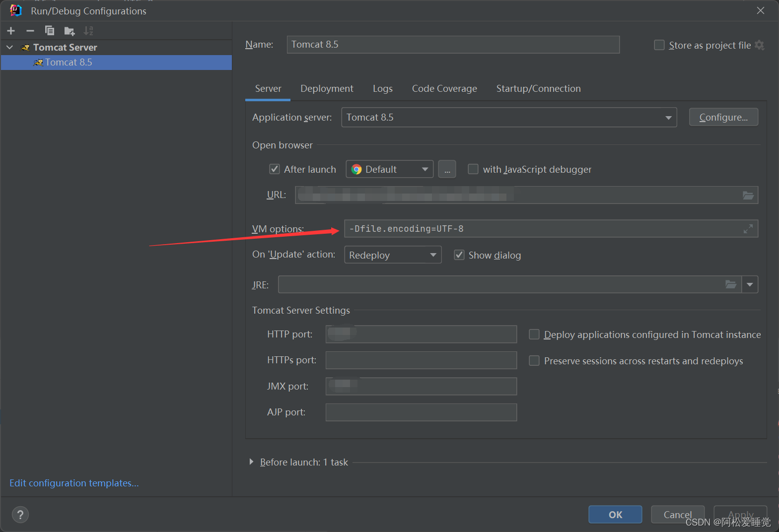
Task: Switch to the Deployment tab
Action: [327, 89]
